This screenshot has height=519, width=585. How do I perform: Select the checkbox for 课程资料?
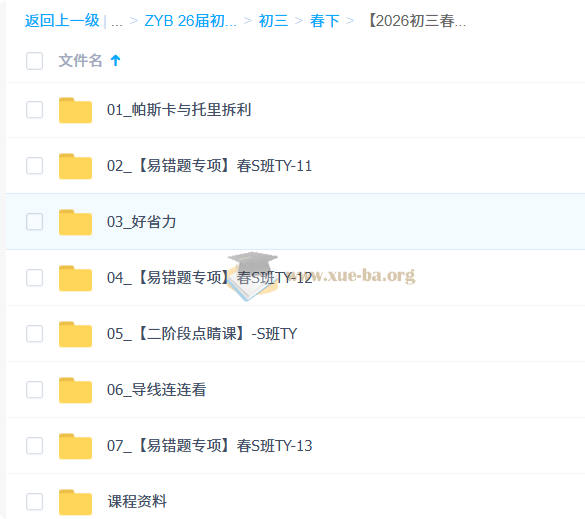pos(34,501)
